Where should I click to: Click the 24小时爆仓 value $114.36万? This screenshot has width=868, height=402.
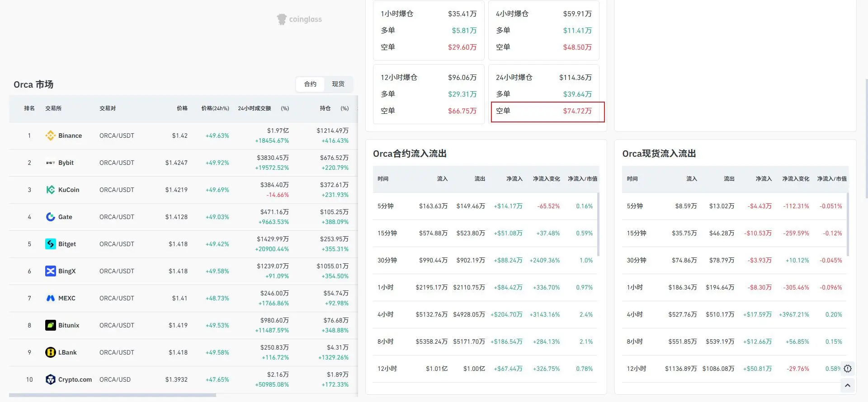(576, 77)
